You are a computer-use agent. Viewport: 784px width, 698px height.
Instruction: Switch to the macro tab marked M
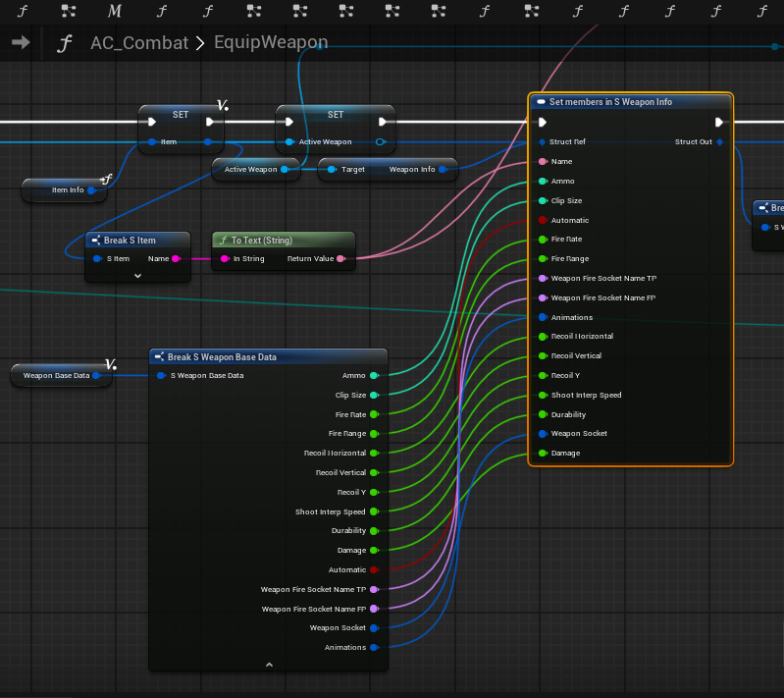click(x=115, y=11)
